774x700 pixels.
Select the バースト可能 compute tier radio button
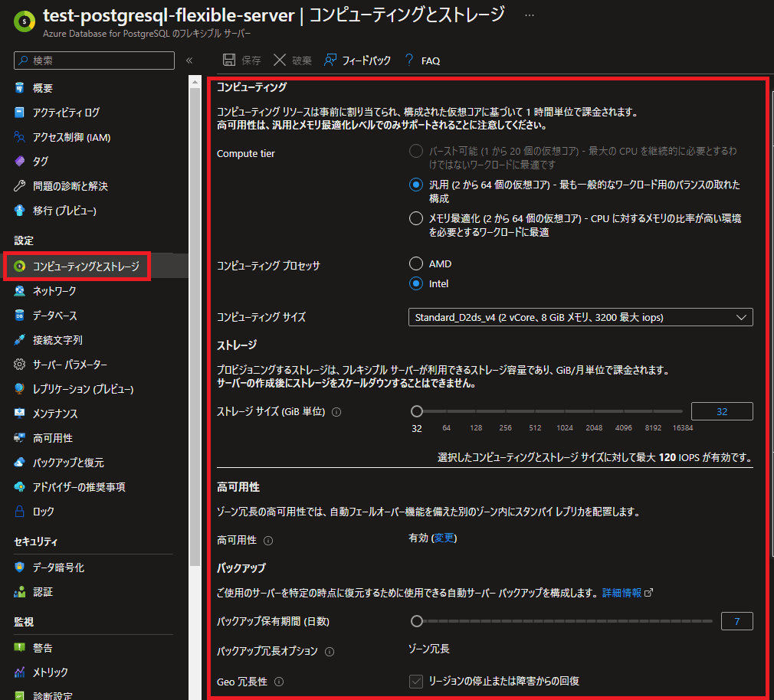click(416, 151)
